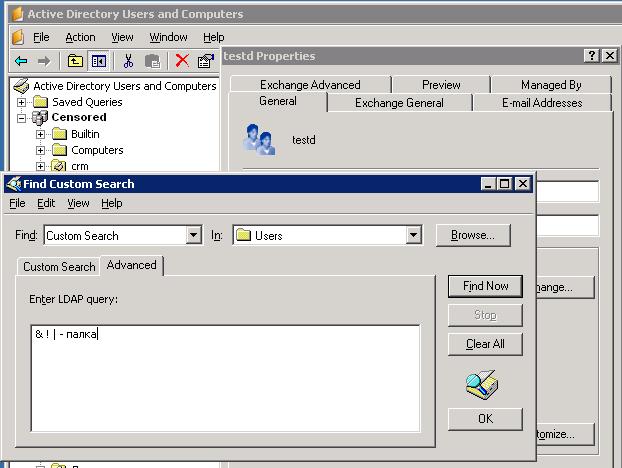The height and width of the screenshot is (468, 622).
Task: Go up one level with the folder icon
Action: click(x=75, y=61)
